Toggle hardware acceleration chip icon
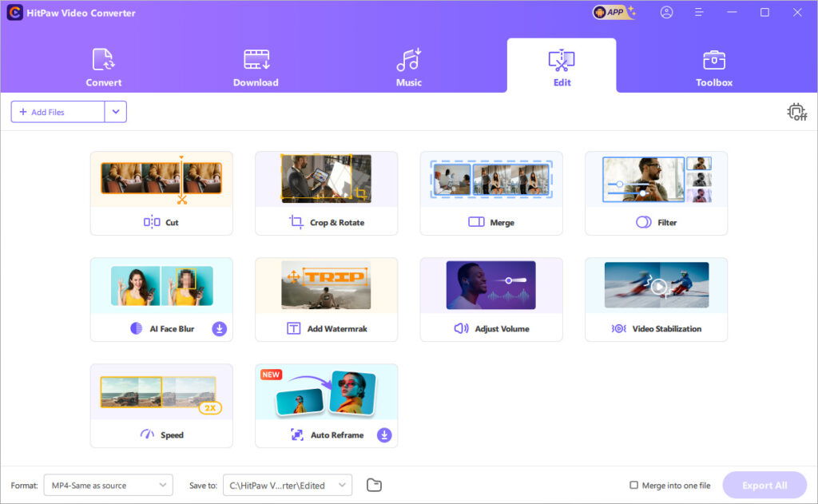 coord(796,112)
